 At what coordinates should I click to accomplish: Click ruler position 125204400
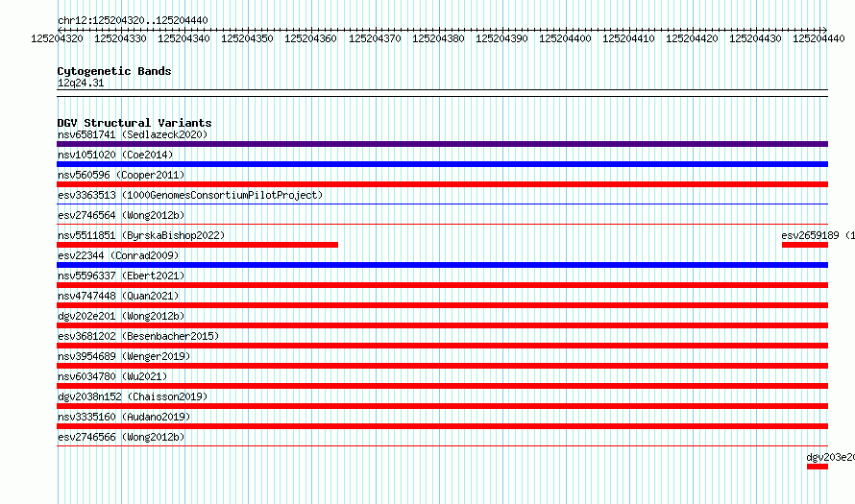point(565,38)
